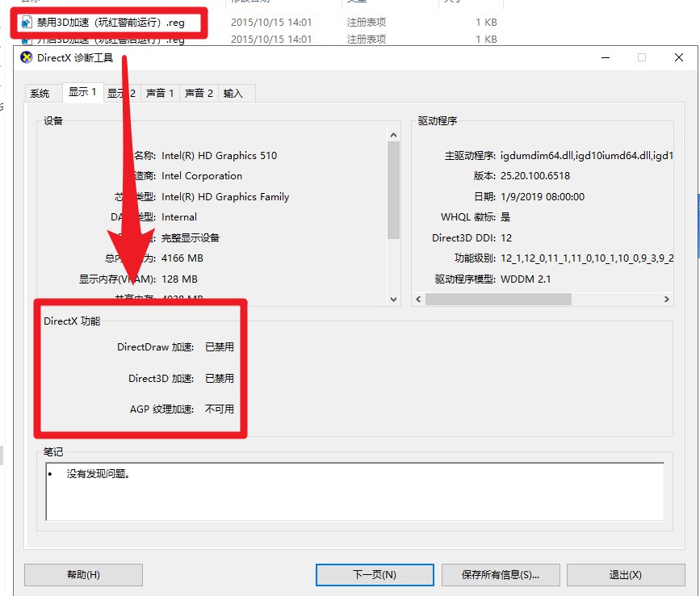
Task: Open the 声音 2 tab
Action: [199, 94]
